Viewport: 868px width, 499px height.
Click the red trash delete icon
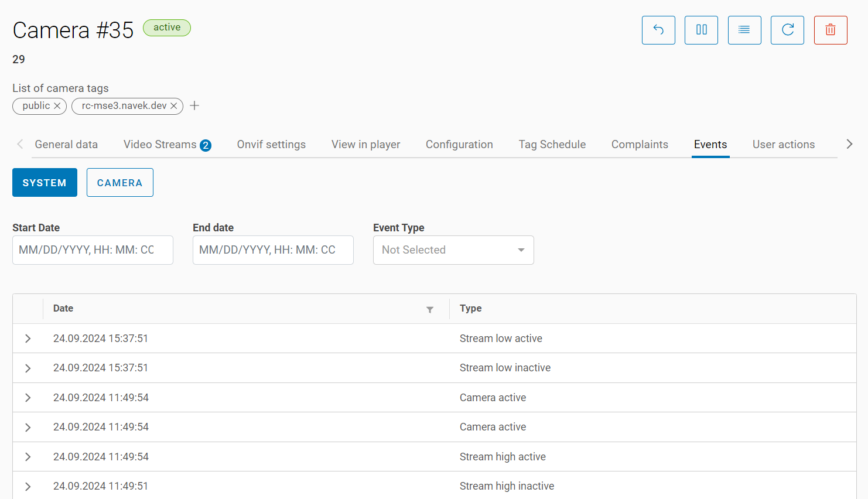click(830, 30)
